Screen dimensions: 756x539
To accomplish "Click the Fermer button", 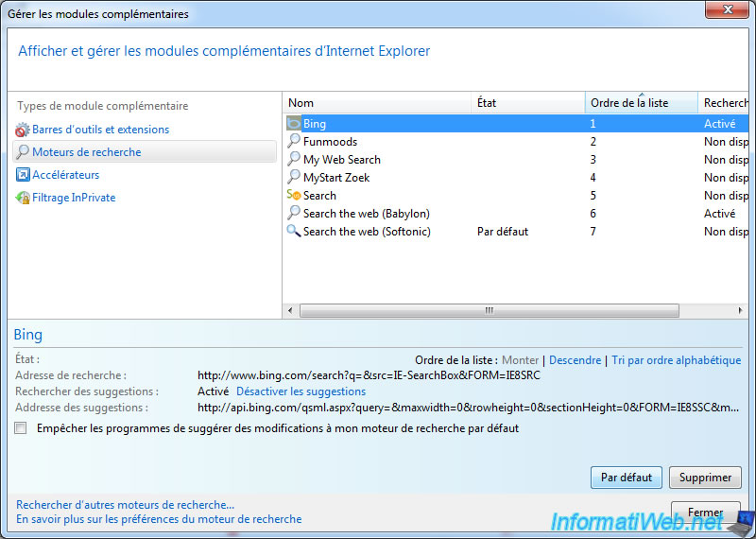I will 705,512.
